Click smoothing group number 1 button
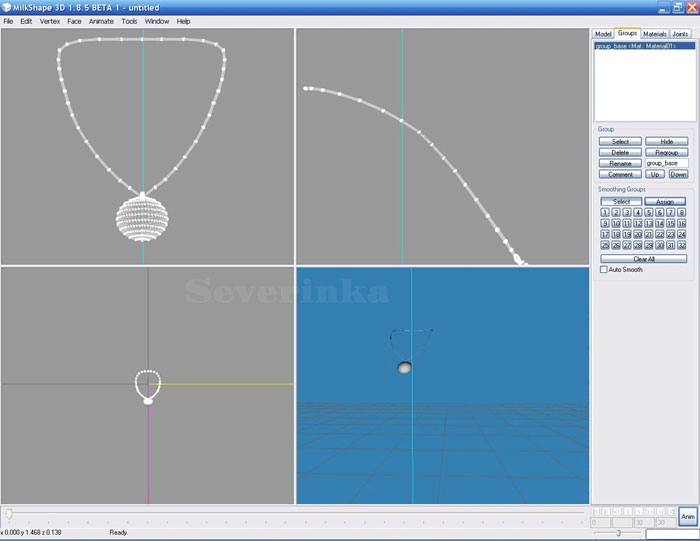This screenshot has width=700, height=541. 605,212
